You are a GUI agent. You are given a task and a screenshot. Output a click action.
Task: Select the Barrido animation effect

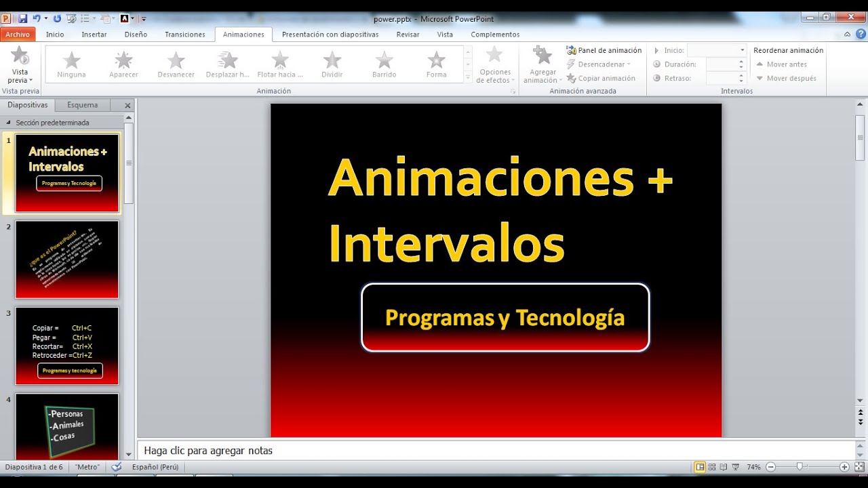click(384, 64)
